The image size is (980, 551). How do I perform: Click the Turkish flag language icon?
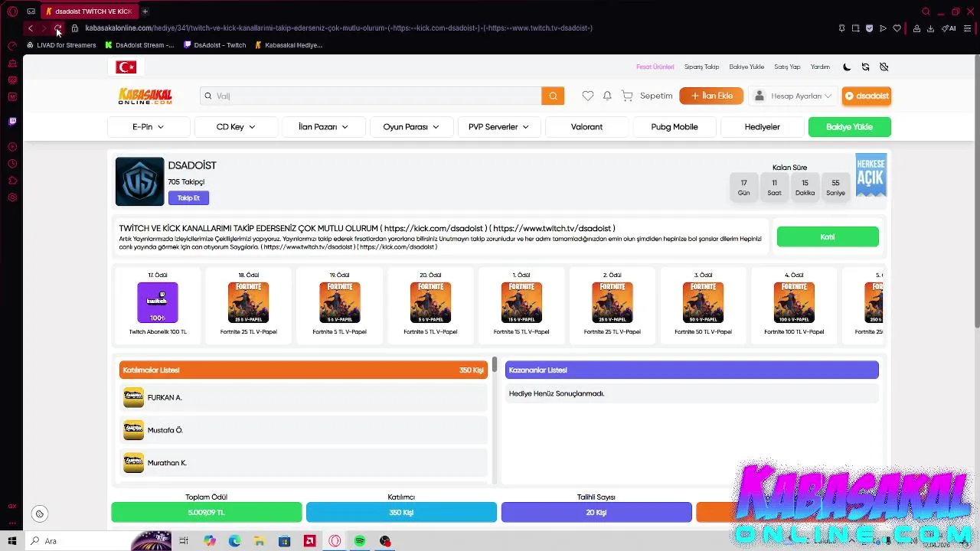point(126,67)
